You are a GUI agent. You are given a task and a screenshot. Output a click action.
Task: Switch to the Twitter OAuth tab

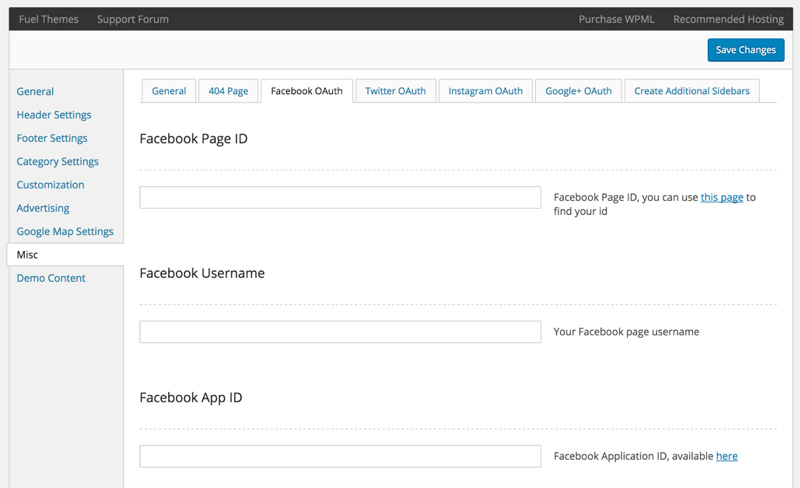(x=395, y=91)
